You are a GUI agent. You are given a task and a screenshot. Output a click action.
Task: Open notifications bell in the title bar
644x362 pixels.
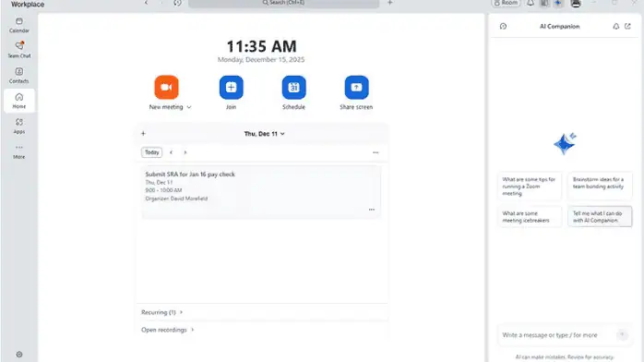(x=531, y=4)
